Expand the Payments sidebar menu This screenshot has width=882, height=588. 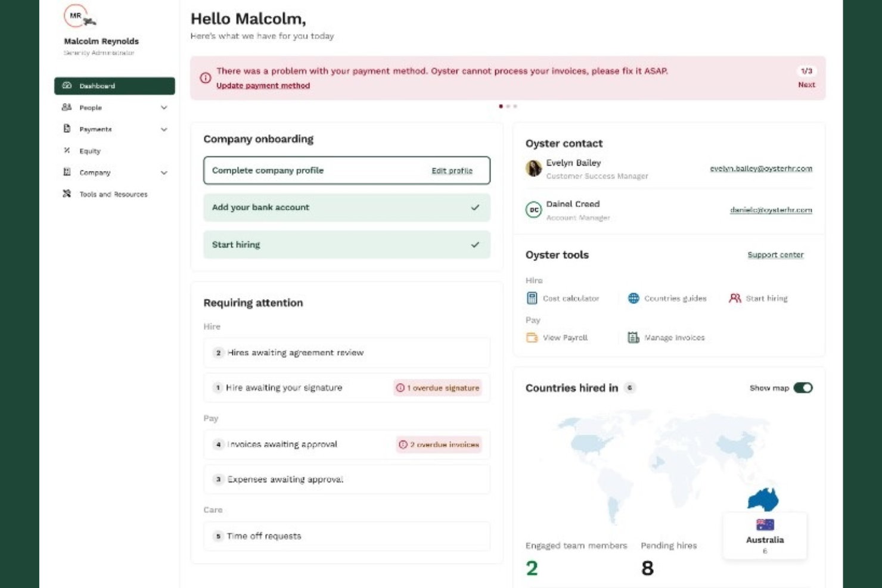click(164, 129)
